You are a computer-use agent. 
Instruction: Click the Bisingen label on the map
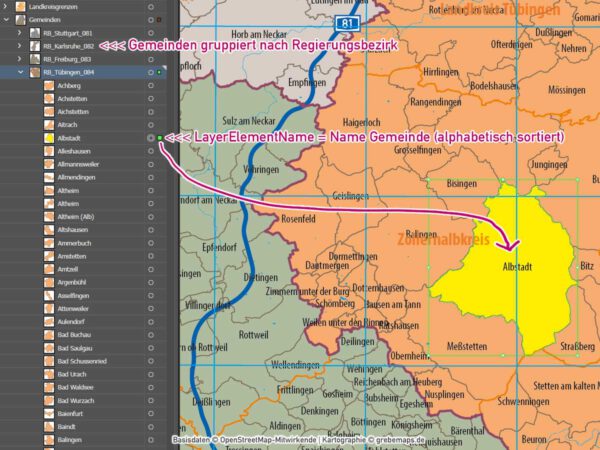461,184
